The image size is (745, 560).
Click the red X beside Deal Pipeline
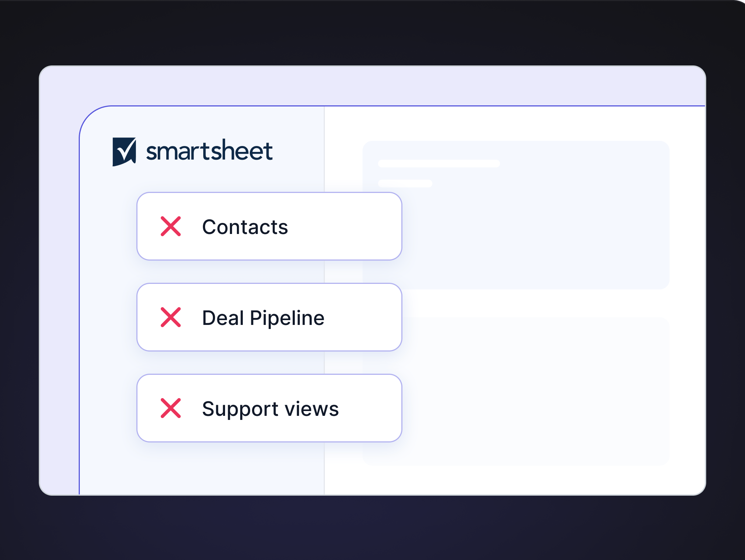171,317
